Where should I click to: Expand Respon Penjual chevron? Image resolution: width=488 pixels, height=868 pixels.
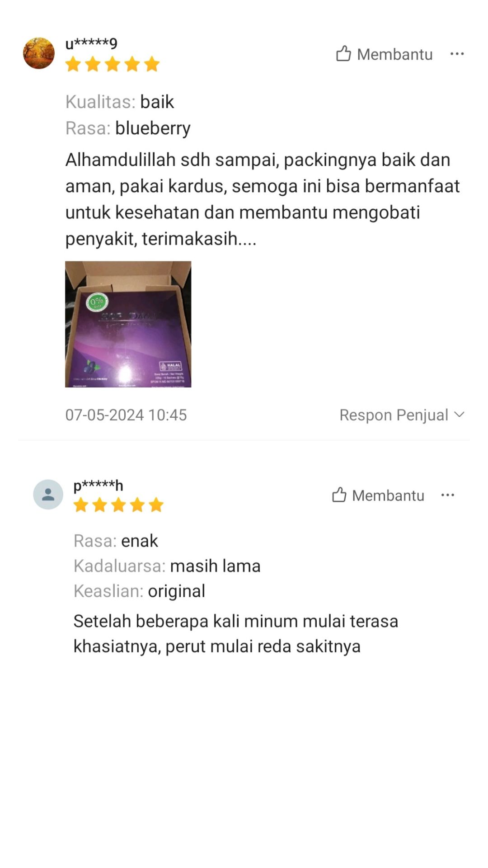[x=459, y=415]
